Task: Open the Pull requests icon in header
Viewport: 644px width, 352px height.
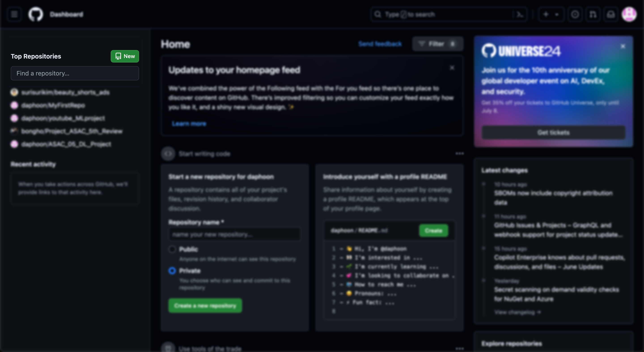Action: 593,15
